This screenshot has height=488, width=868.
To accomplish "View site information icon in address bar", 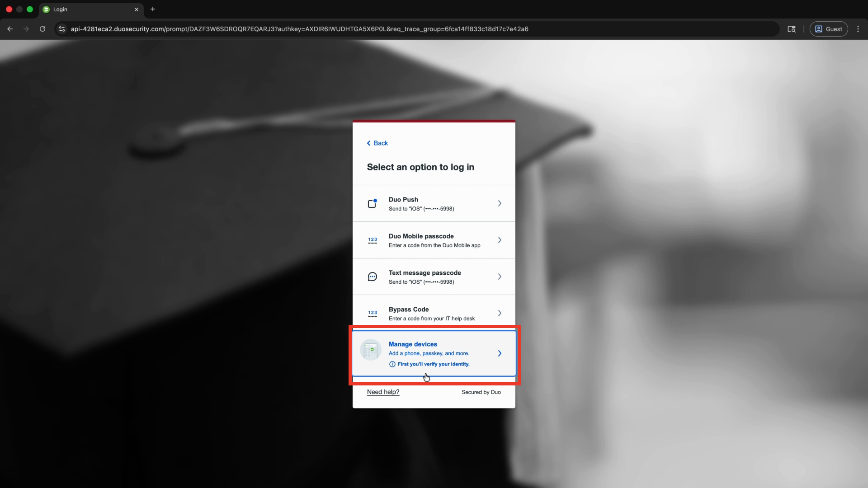I will [62, 29].
